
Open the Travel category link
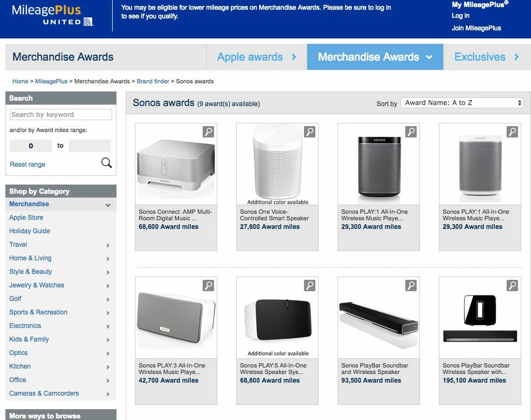[x=18, y=245]
